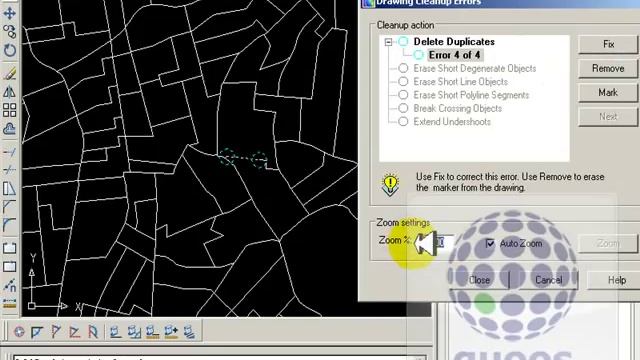
Task: Click the Next button
Action: pyautogui.click(x=608, y=117)
